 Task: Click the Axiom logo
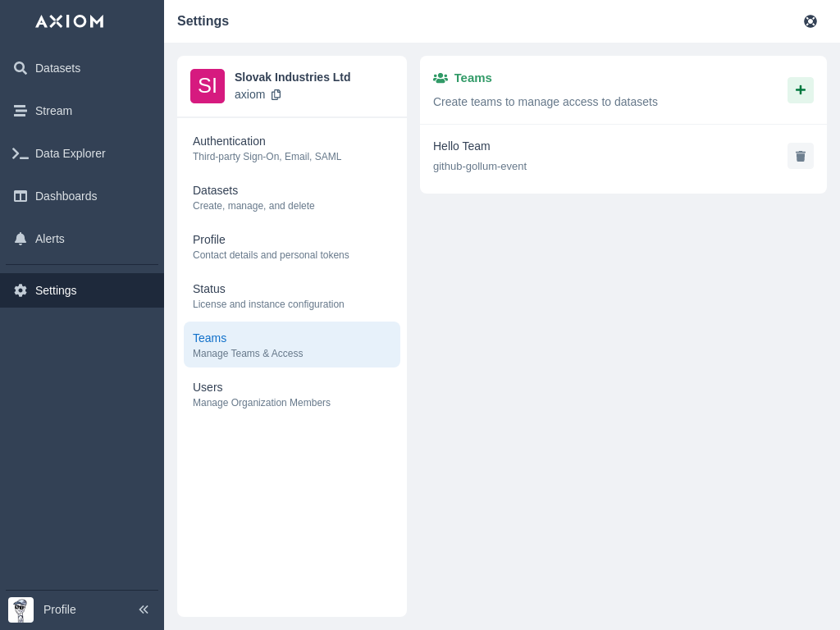70,21
